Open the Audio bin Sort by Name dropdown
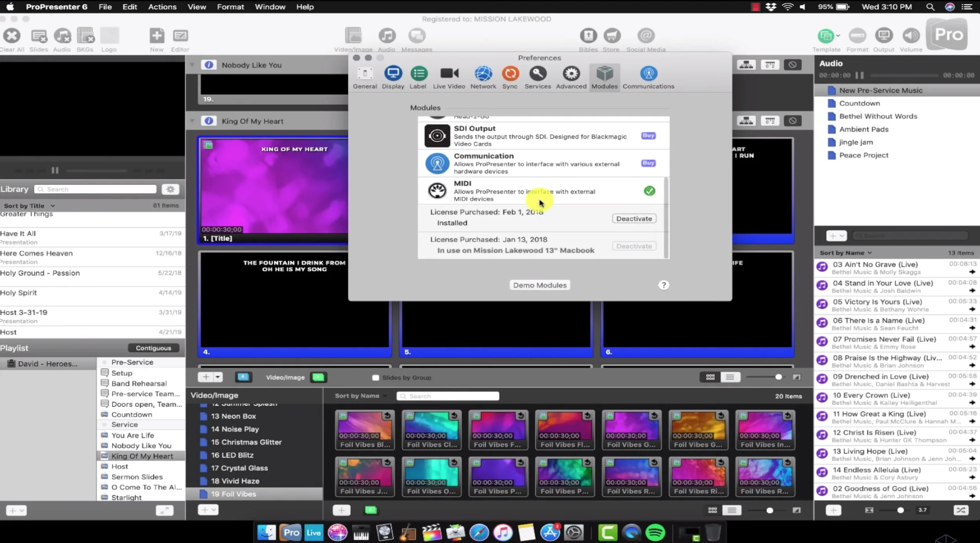 (846, 253)
